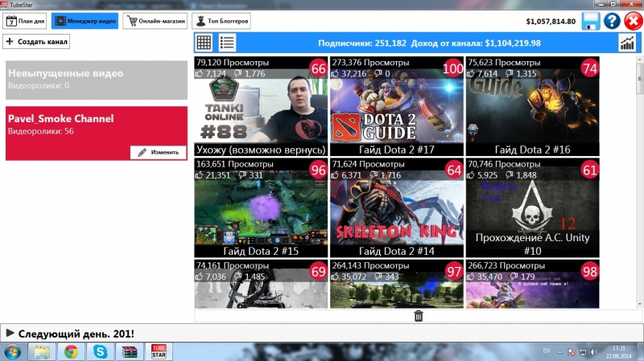Click Доход от канала: $1,104,219.98 text
Image resolution: width=644 pixels, height=361 pixels.
pos(476,43)
